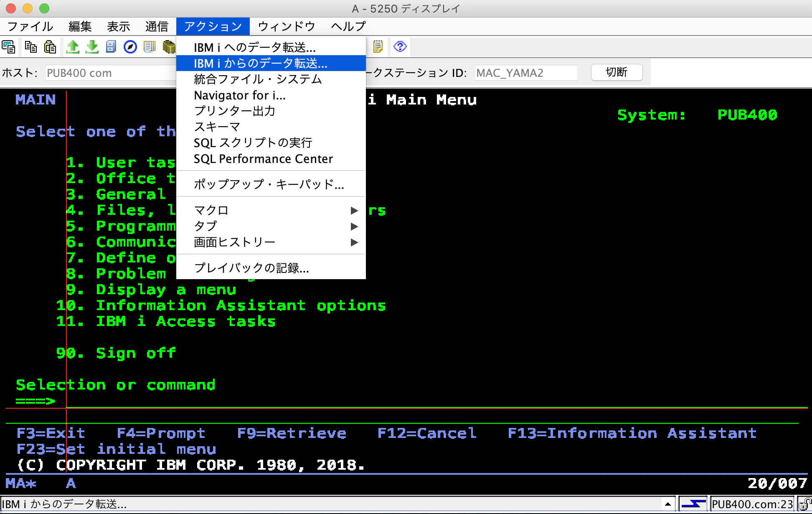Click the PUB400.com:23 status bar text
Screen dimensions: 812x514
[752, 504]
